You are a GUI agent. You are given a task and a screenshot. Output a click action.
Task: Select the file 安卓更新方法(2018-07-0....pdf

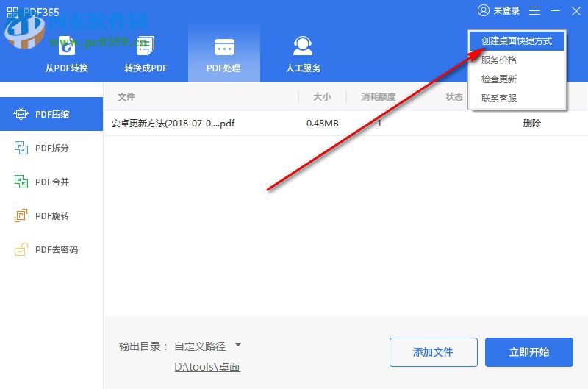click(x=173, y=123)
